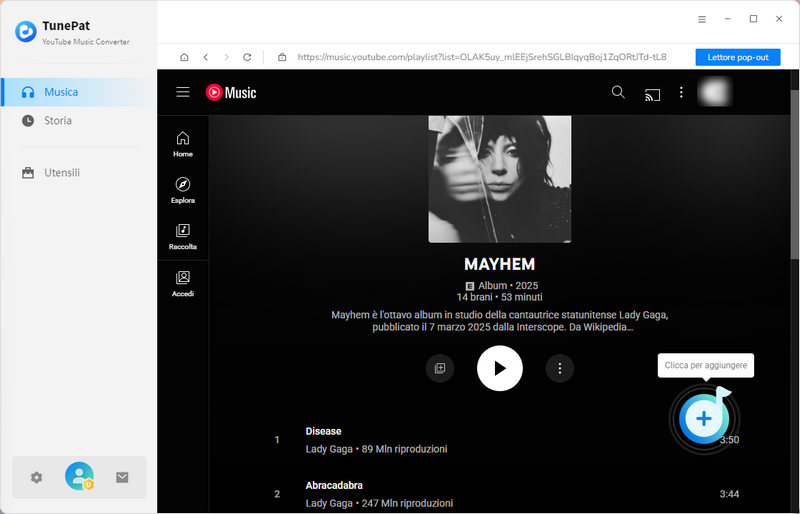800x514 pixels.
Task: Open Esplora in YouTube Music sidebar
Action: [x=183, y=190]
